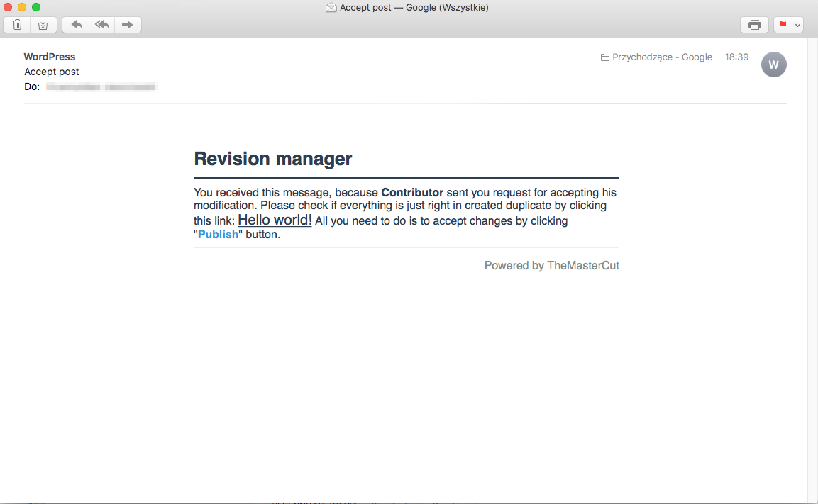818x504 pixels.
Task: Delete the message with the trash icon
Action: [x=17, y=25]
